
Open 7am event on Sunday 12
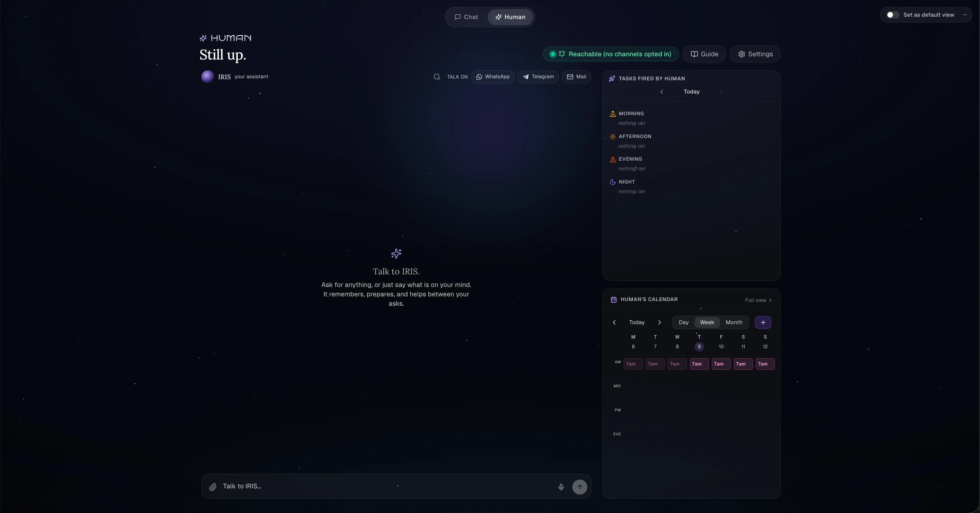pos(765,364)
